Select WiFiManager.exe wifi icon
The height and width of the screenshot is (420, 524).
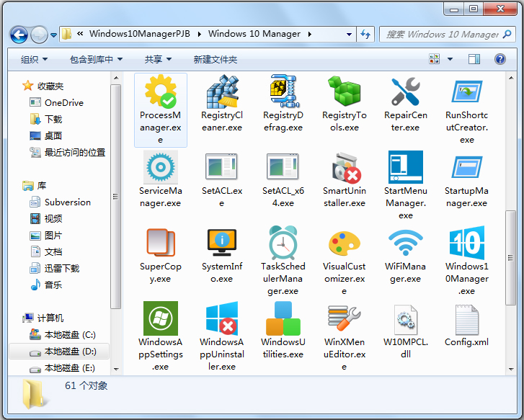click(x=405, y=243)
